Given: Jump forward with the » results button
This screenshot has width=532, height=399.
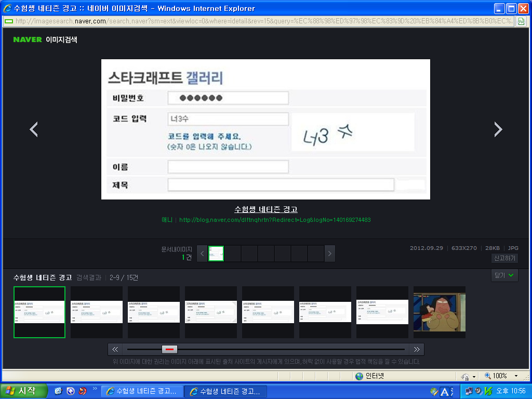Looking at the screenshot, I should [x=417, y=349].
